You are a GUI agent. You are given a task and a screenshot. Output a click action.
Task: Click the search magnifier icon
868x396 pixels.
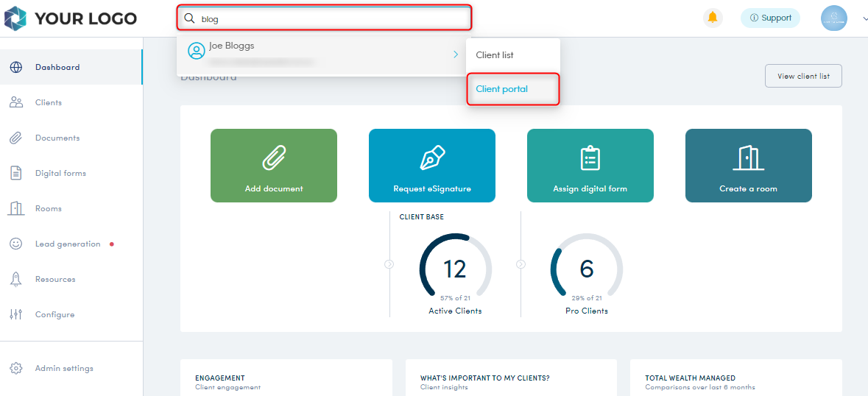pos(189,18)
